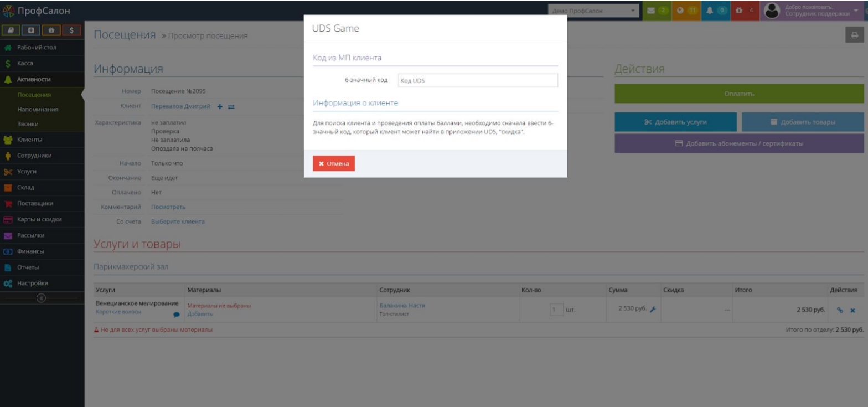Open bell notifications indicator showing 0
Image resolution: width=868 pixels, height=407 pixels.
tap(715, 11)
